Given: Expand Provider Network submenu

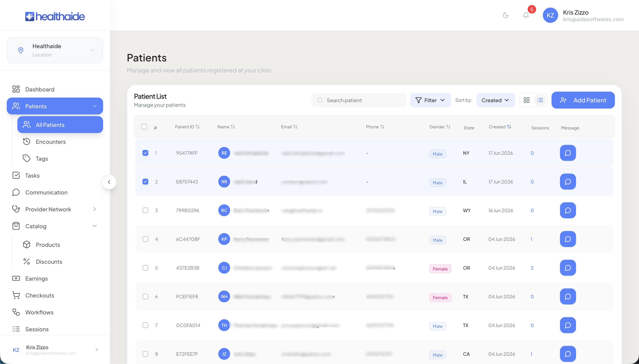Looking at the screenshot, I should click(95, 209).
